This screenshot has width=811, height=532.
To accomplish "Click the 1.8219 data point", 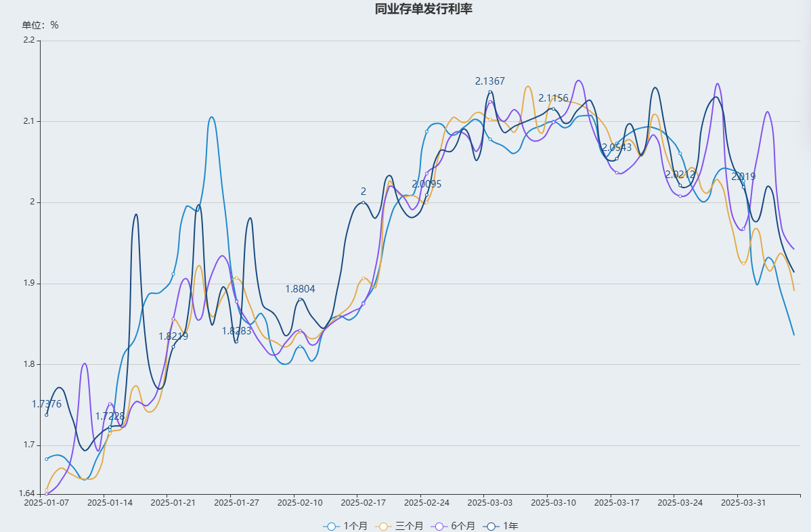I will pyautogui.click(x=173, y=347).
